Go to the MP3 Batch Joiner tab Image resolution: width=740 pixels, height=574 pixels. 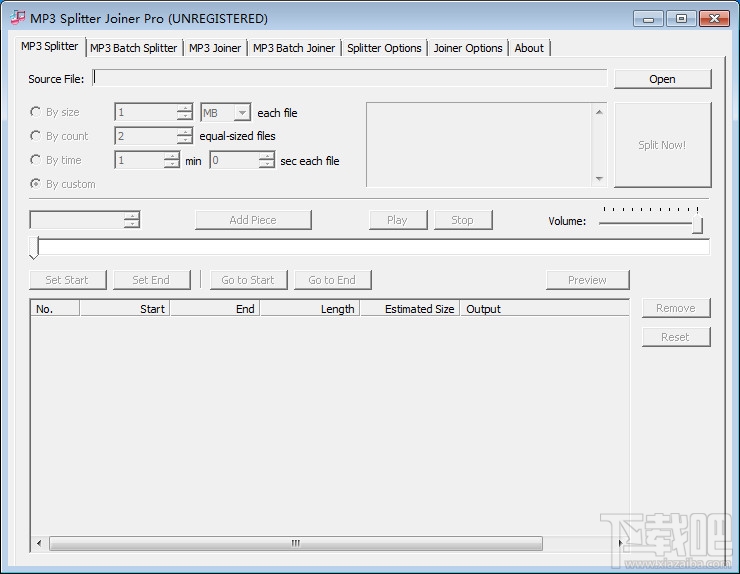coord(294,48)
